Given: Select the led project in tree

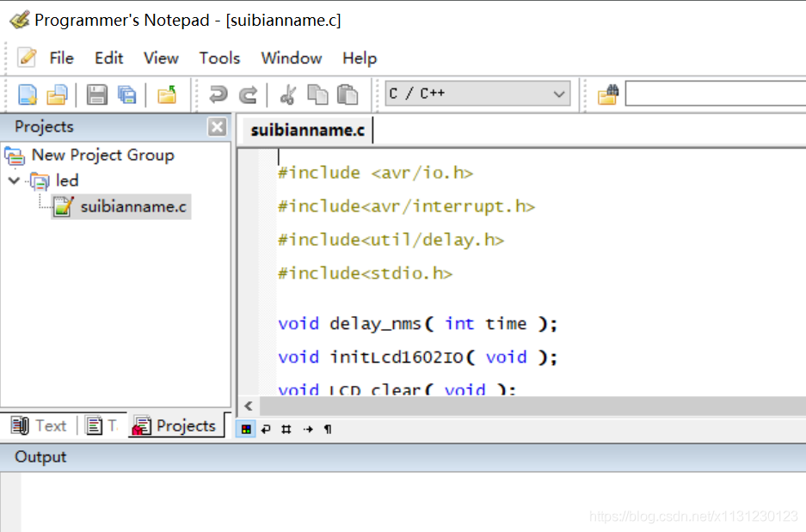Looking at the screenshot, I should pyautogui.click(x=67, y=180).
